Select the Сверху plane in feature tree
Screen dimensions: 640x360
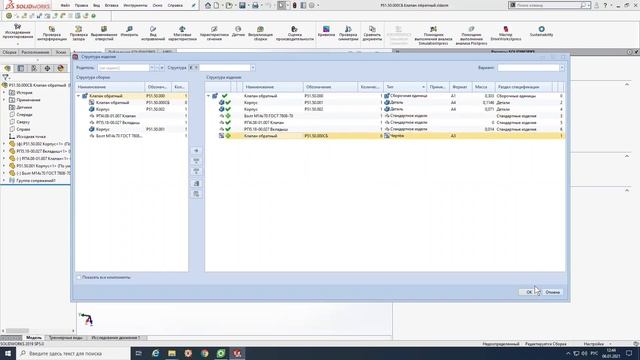pos(23,122)
